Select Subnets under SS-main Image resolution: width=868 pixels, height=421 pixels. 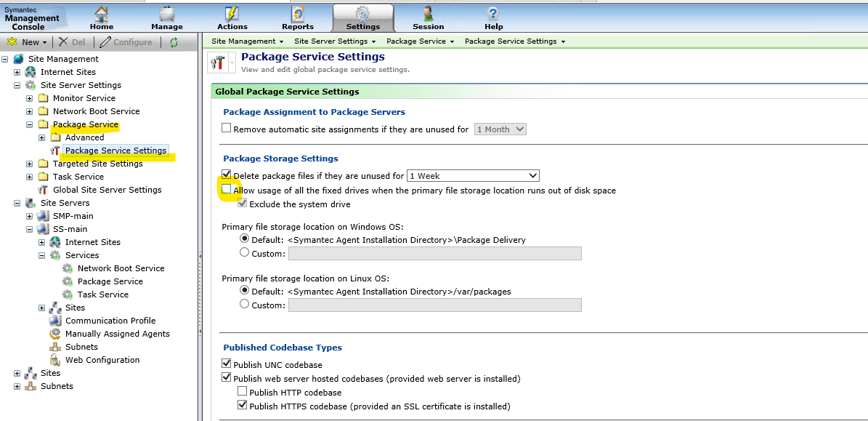click(x=81, y=347)
